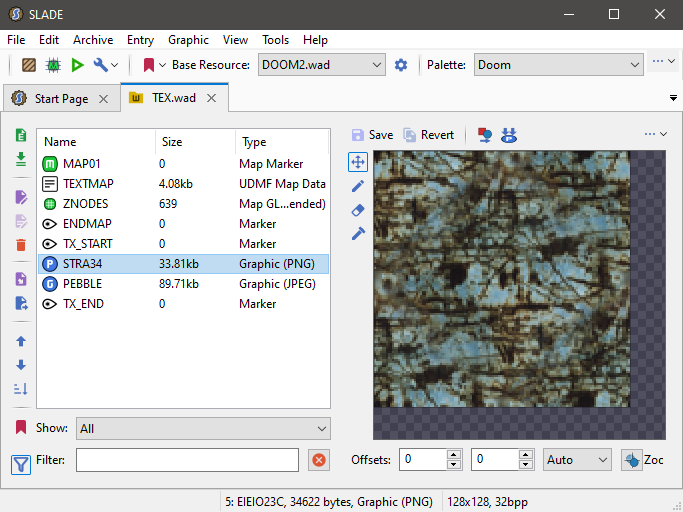Toggle the filter funnel button
The height and width of the screenshot is (512, 683).
(x=21, y=464)
